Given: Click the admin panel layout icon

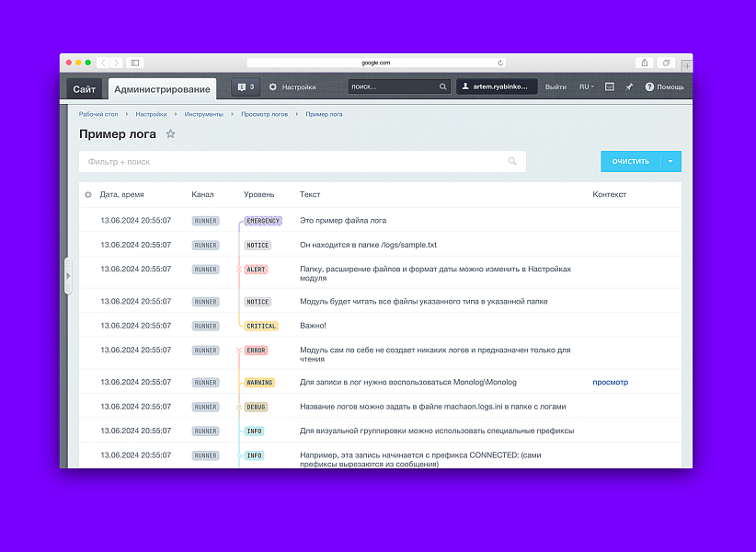Looking at the screenshot, I should click(x=610, y=86).
